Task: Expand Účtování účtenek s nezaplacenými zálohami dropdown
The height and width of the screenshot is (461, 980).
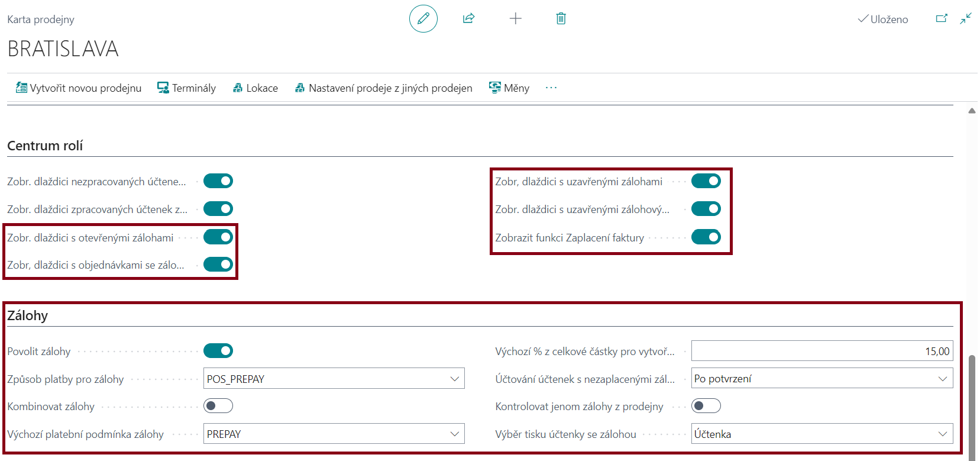Action: [x=942, y=379]
